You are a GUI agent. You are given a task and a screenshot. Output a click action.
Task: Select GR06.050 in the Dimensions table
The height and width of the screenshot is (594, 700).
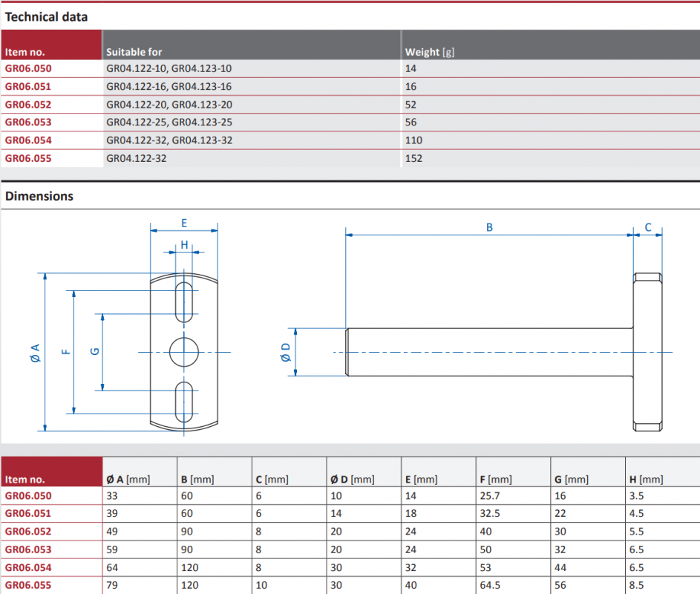[28, 496]
